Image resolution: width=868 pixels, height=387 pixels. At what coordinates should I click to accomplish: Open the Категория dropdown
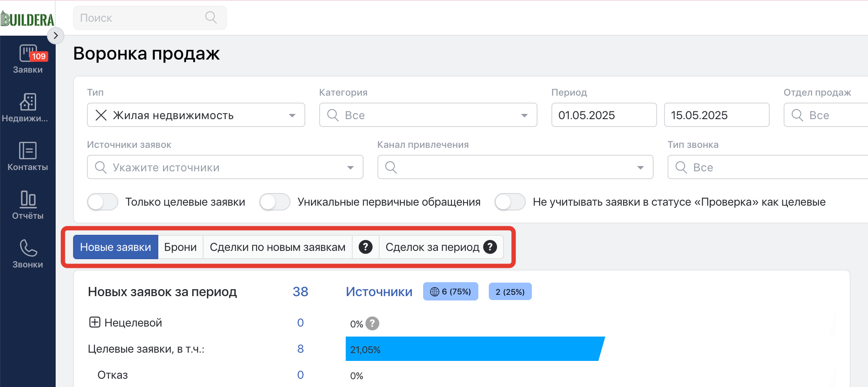428,115
